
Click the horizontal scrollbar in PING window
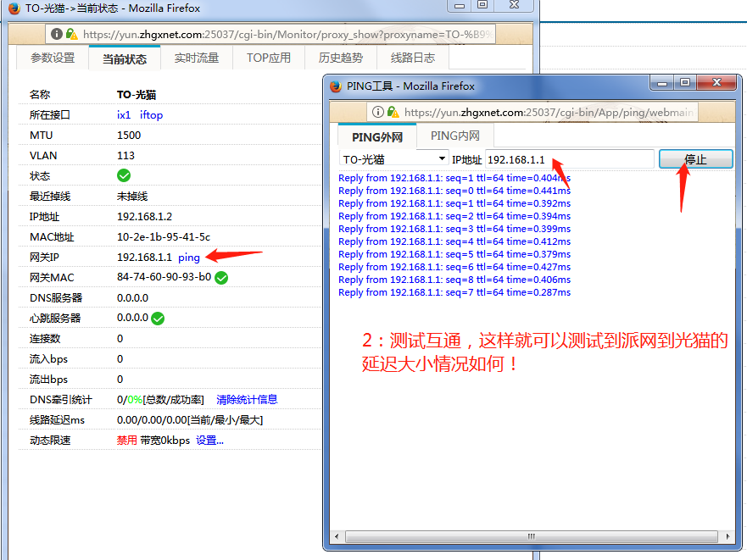[x=532, y=536]
